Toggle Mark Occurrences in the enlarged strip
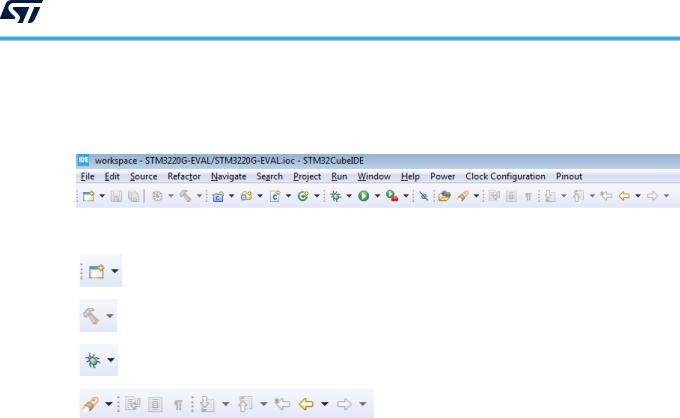Screen dimensions: 680x418 tap(133, 404)
